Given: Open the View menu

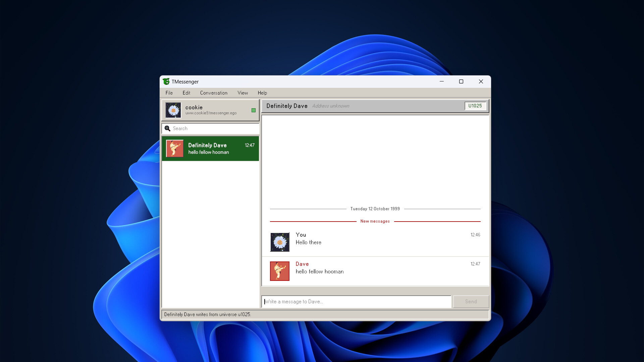Looking at the screenshot, I should tap(243, 93).
